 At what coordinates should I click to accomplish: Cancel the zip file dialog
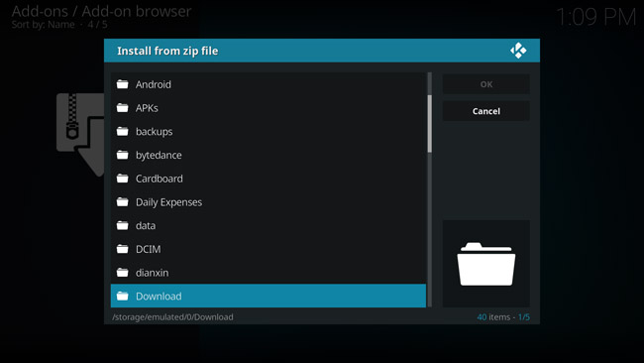486,111
